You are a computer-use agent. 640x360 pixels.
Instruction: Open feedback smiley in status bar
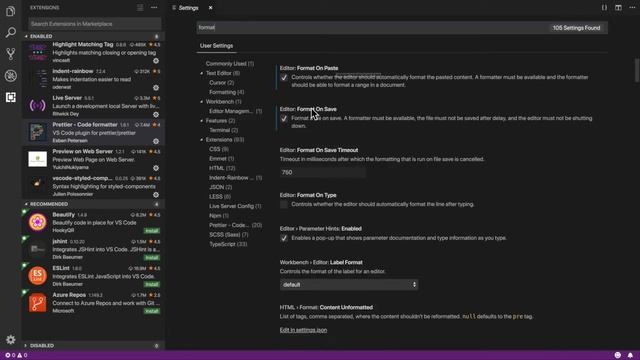[x=618, y=355]
